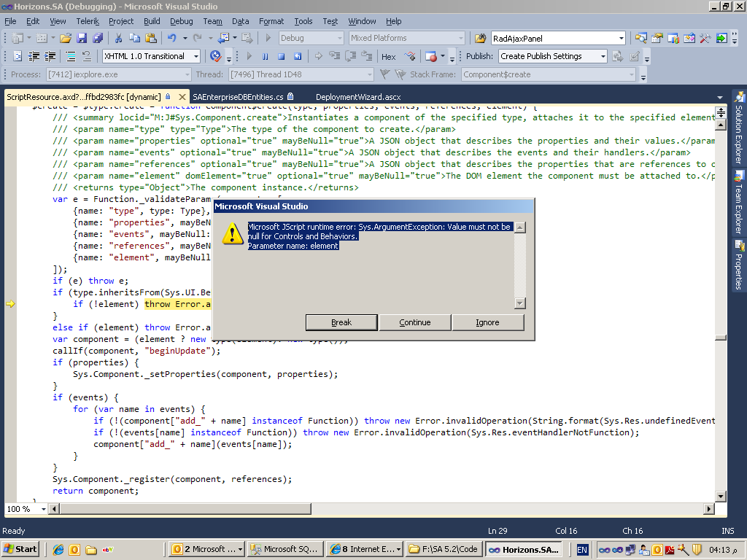The image size is (747, 560).
Task: Click the Stop Debugging square icon
Action: [281, 56]
